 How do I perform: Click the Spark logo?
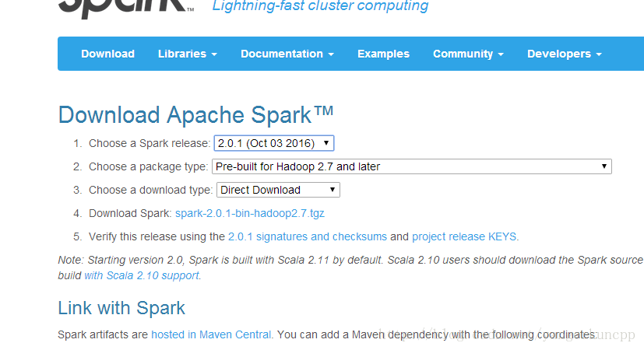126,9
